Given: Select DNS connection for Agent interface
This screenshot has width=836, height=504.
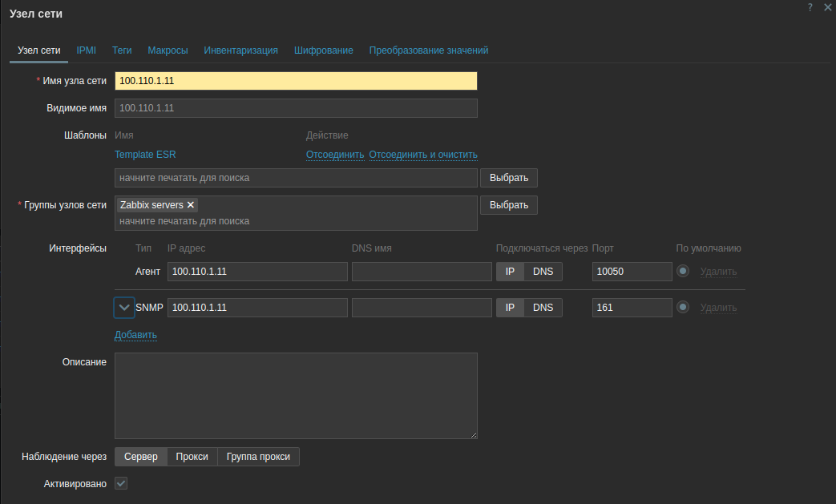Looking at the screenshot, I should click(x=543, y=272).
